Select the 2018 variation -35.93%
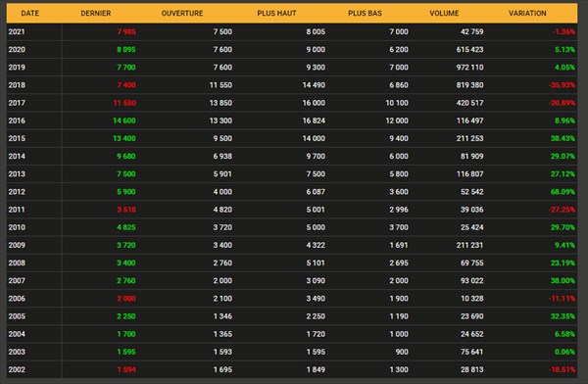This screenshot has width=588, height=384. pos(562,85)
